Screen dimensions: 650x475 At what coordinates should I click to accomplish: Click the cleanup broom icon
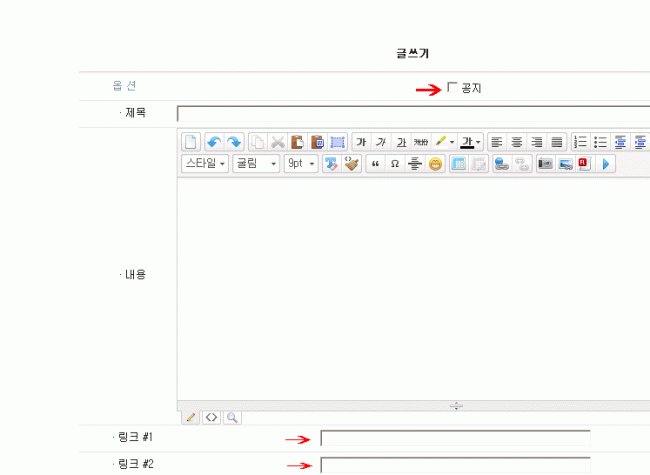click(x=352, y=164)
